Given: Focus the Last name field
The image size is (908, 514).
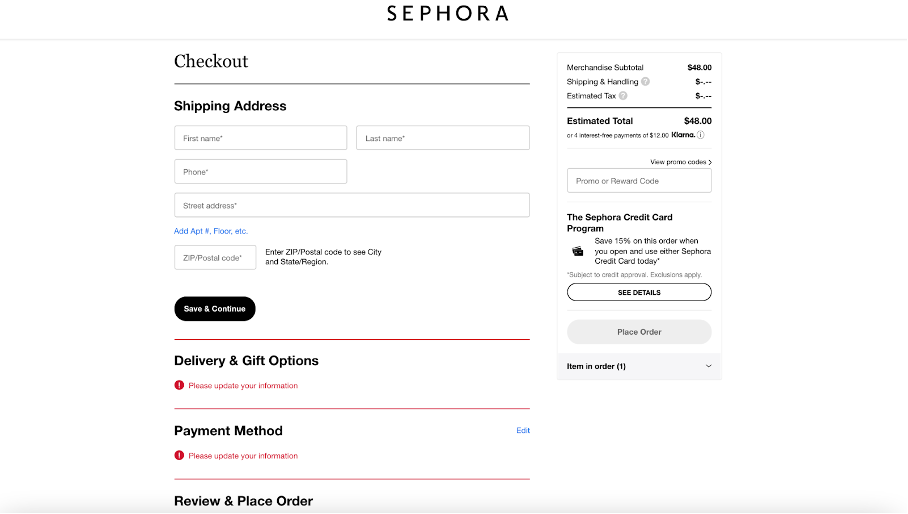Looking at the screenshot, I should [443, 138].
